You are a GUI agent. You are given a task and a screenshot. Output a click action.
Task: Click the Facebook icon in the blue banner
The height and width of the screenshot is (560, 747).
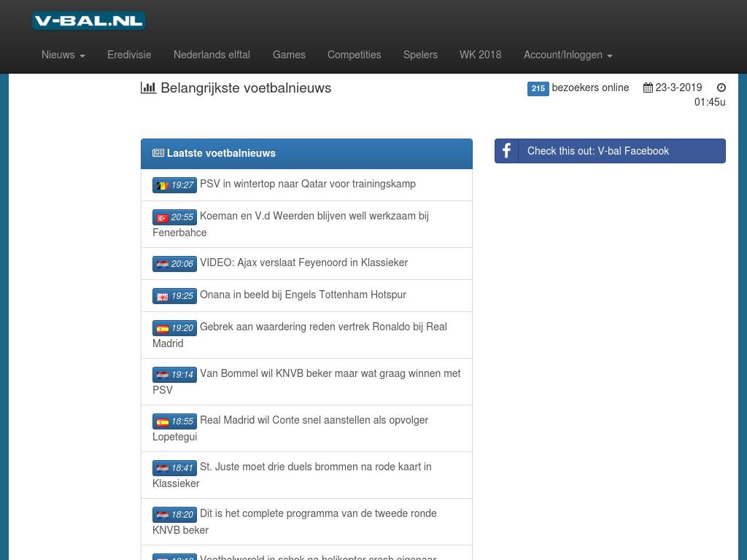tap(506, 151)
